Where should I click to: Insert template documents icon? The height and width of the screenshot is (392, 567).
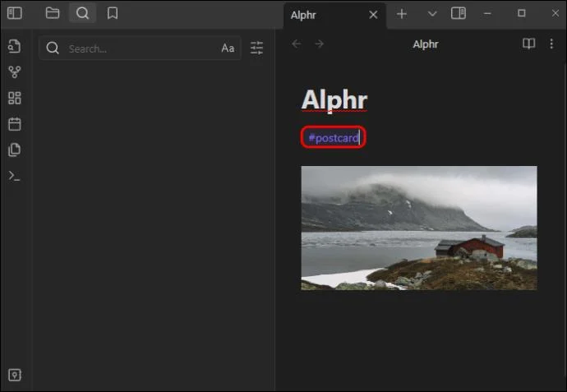click(x=15, y=150)
